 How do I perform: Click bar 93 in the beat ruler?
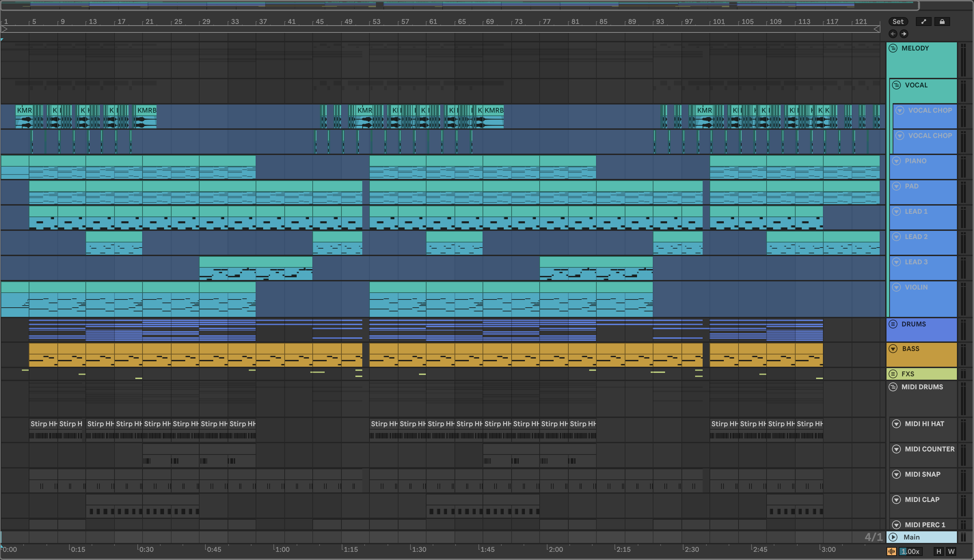click(660, 22)
